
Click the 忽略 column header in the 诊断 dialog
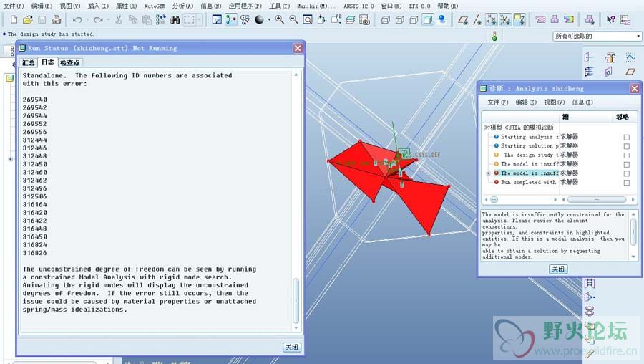point(623,117)
